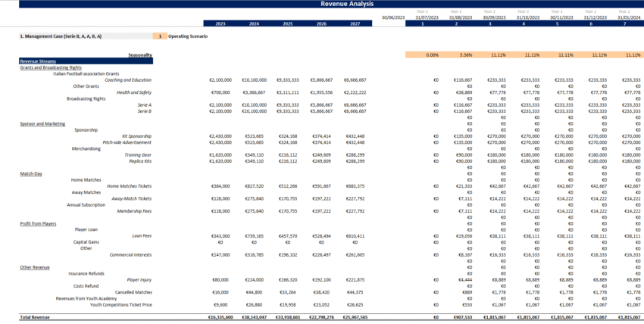Click month number 6 header cell
This screenshot has width=644, height=324.
591,23
